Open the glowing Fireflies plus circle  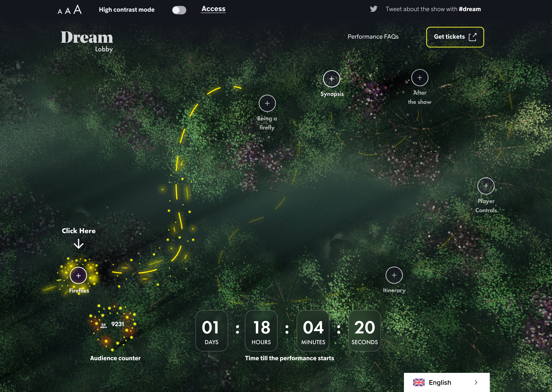78,275
